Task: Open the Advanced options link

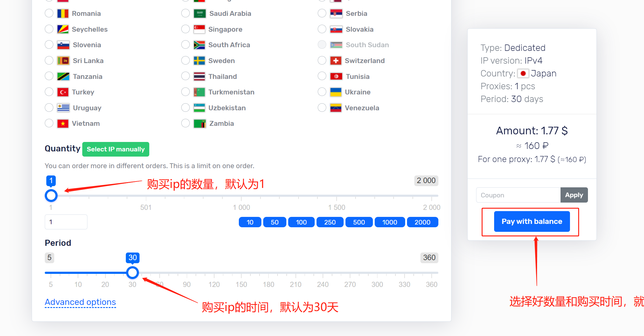Action: [80, 302]
